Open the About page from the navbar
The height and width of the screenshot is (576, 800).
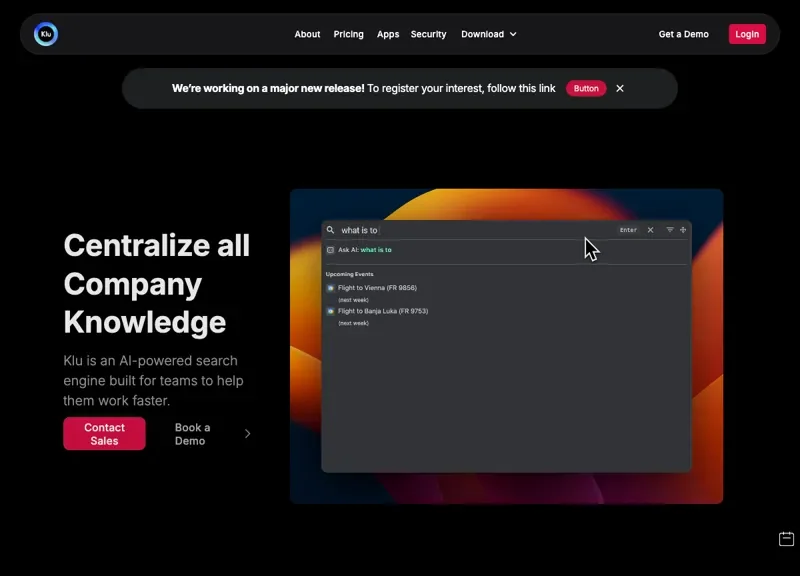[307, 34]
